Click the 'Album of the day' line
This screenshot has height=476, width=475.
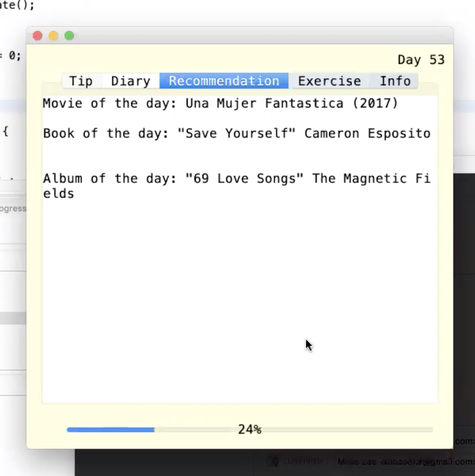point(237,186)
